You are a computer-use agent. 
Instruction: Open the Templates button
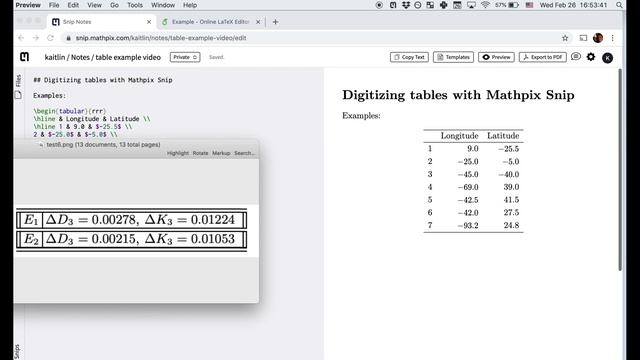coord(453,57)
